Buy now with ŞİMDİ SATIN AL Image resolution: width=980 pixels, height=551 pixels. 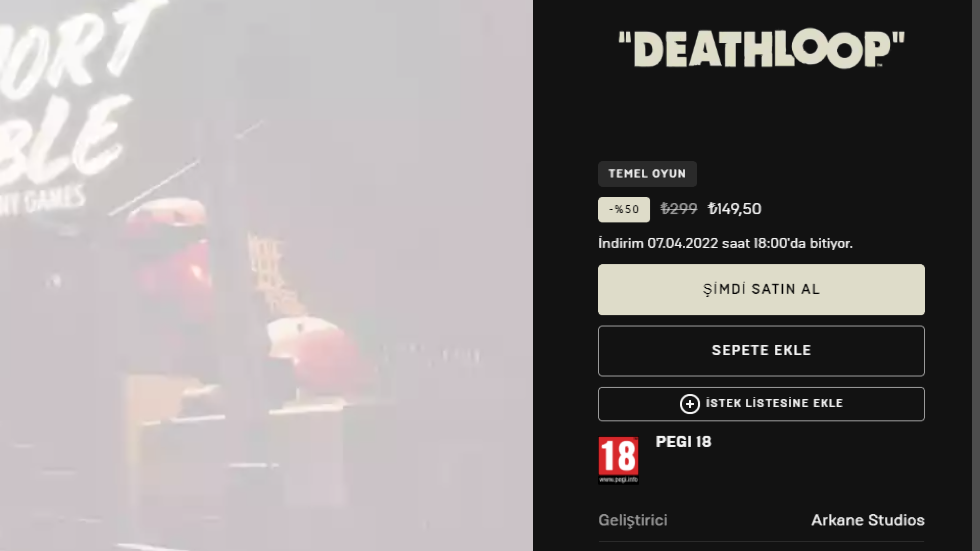click(761, 290)
